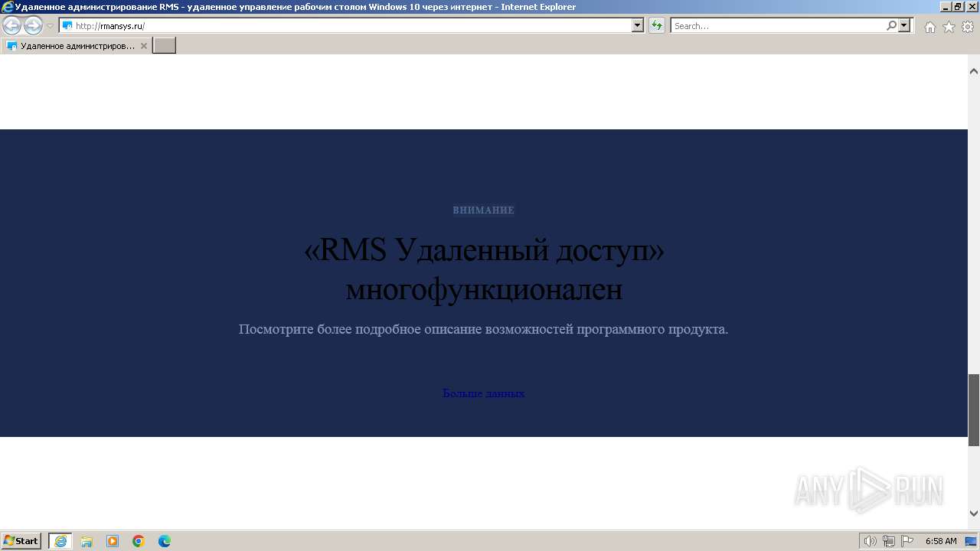Launch Chrome from the taskbar
Screen dimensions: 980x551
pos(139,541)
